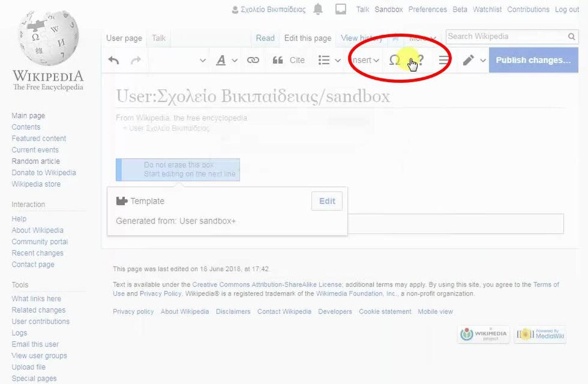Redo with the forward arrow icon
This screenshot has height=384, width=588.
(136, 60)
